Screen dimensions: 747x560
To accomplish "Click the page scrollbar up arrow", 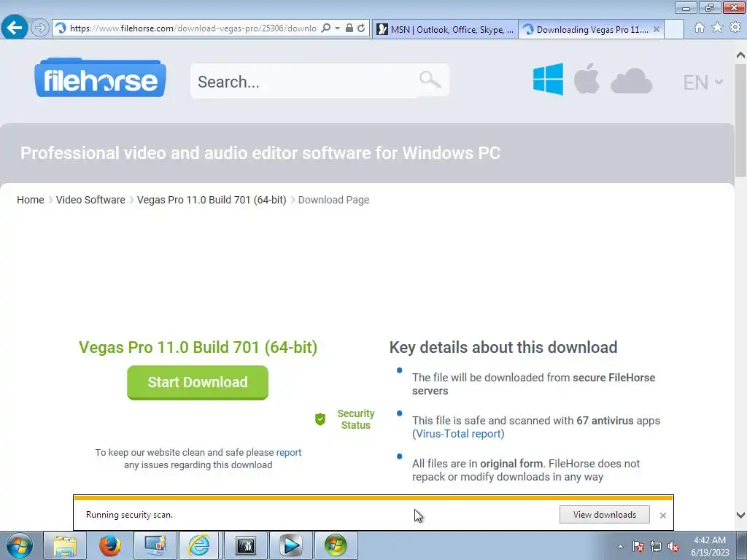I will coord(740,55).
